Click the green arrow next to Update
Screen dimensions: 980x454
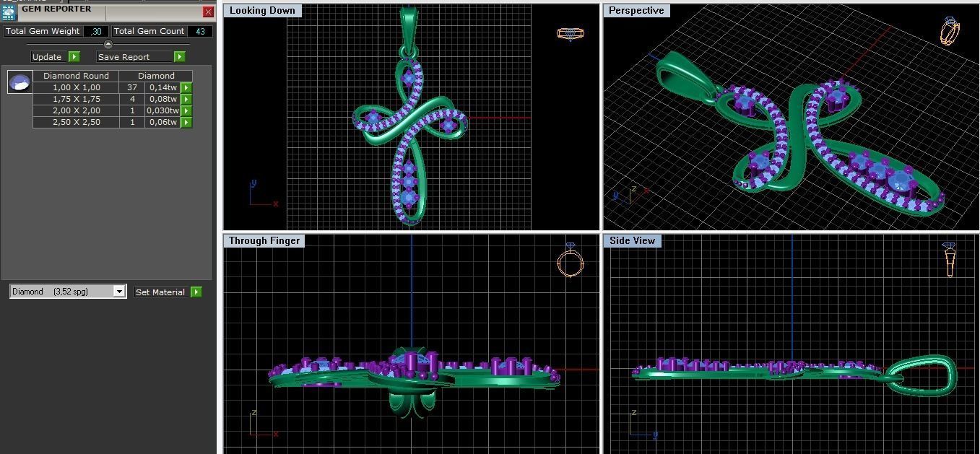point(74,56)
